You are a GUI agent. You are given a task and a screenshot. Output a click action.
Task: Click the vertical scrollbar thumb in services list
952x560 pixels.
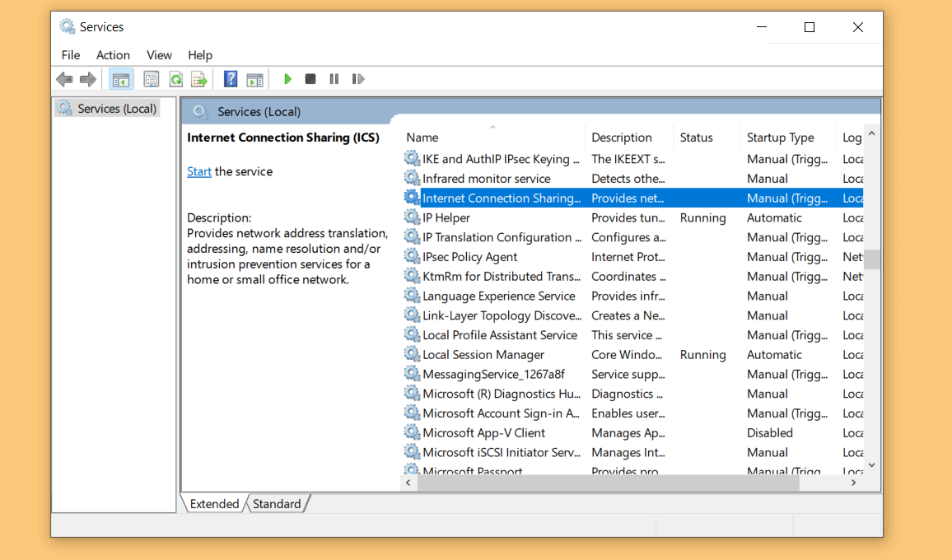click(872, 259)
